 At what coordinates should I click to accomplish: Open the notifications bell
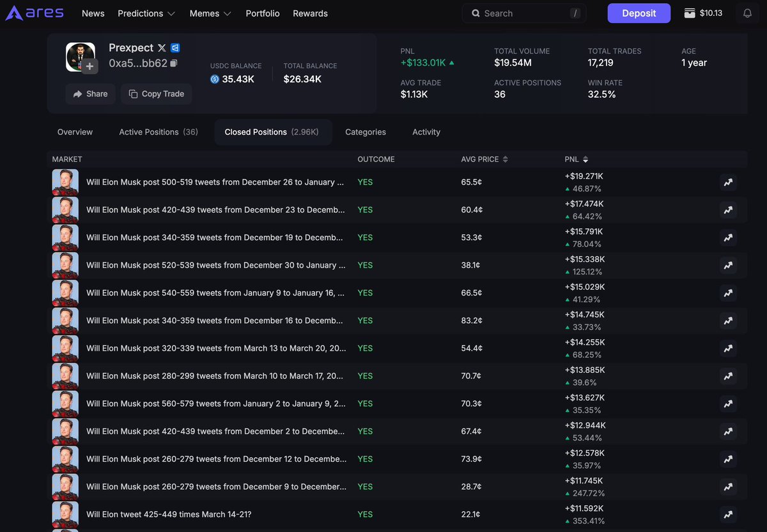747,13
